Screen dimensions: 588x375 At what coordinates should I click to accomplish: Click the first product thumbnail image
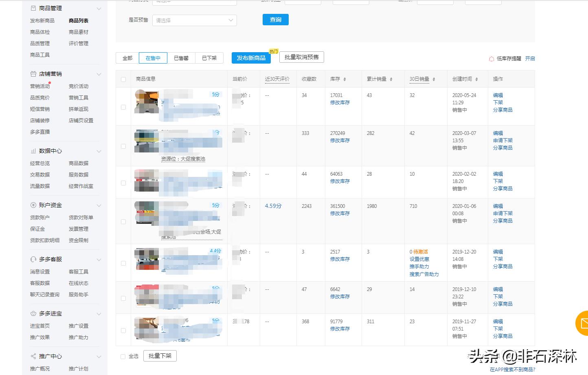click(147, 102)
